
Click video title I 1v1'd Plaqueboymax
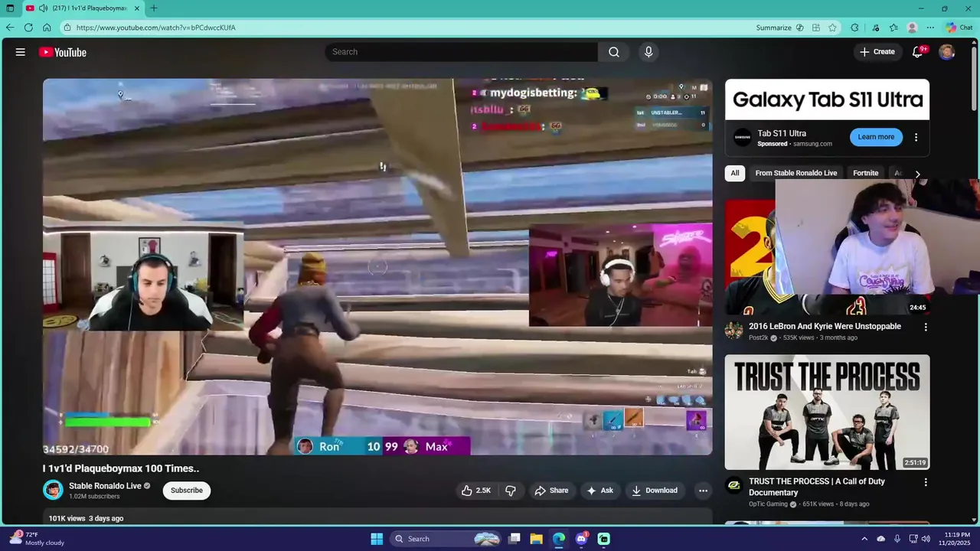[121, 468]
